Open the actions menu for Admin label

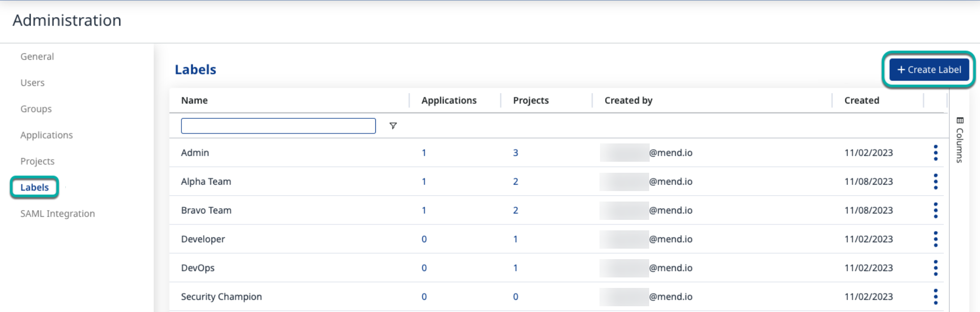tap(936, 153)
